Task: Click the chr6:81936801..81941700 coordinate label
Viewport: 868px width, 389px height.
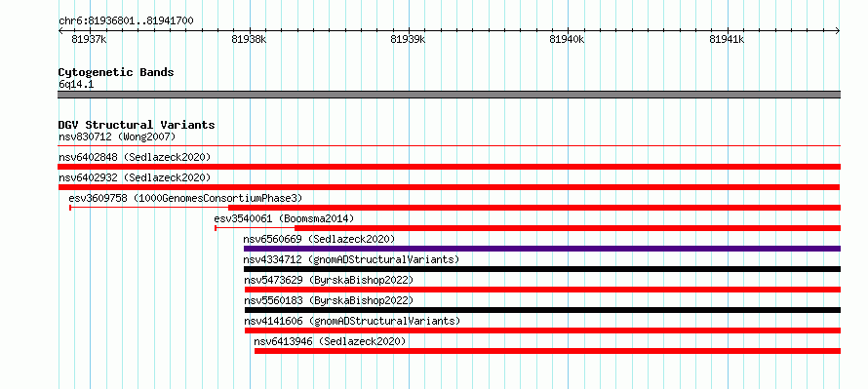Action: 126,20
